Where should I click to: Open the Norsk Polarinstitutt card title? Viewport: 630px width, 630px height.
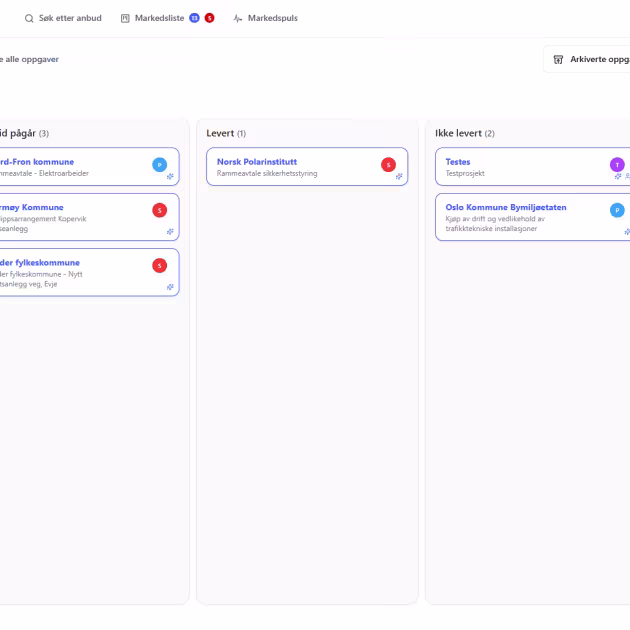[x=257, y=162]
